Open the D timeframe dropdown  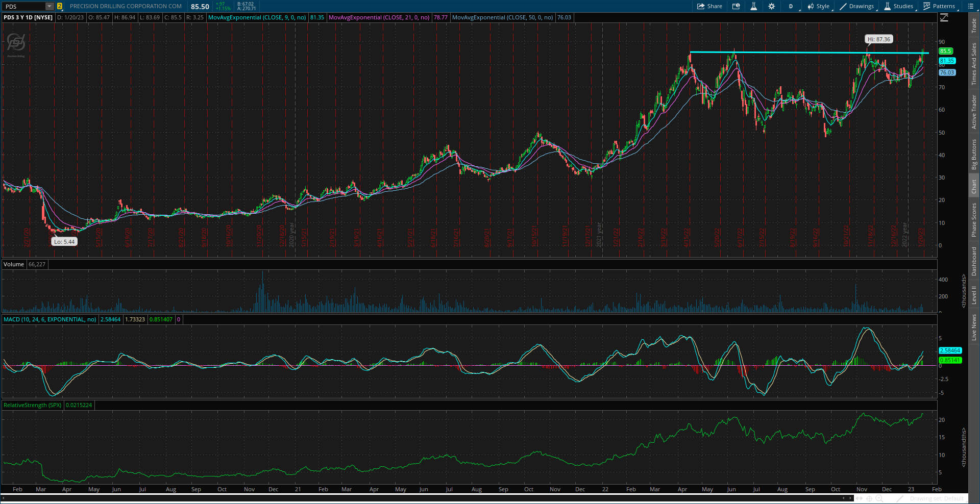coord(791,6)
